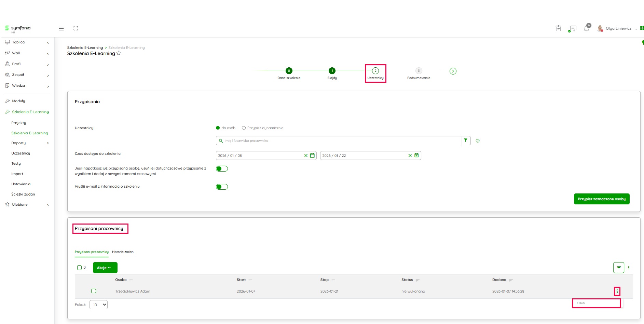Image resolution: width=644 pixels, height=324 pixels.
Task: Switch to the Historia zmian tab
Action: click(x=123, y=252)
